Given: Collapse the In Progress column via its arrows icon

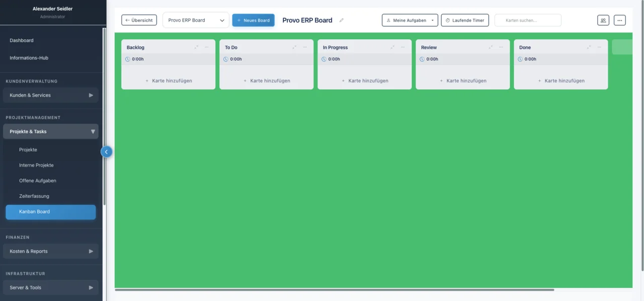Looking at the screenshot, I should [392, 47].
